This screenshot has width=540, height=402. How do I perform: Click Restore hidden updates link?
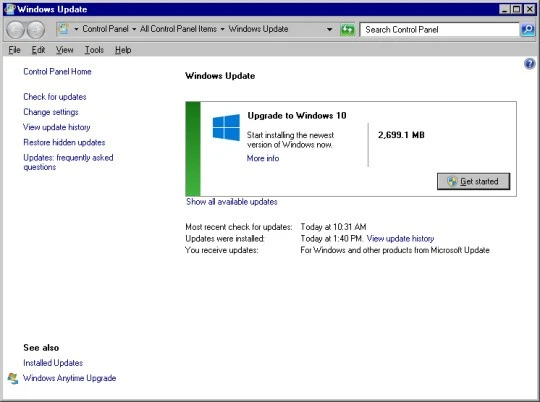point(64,142)
